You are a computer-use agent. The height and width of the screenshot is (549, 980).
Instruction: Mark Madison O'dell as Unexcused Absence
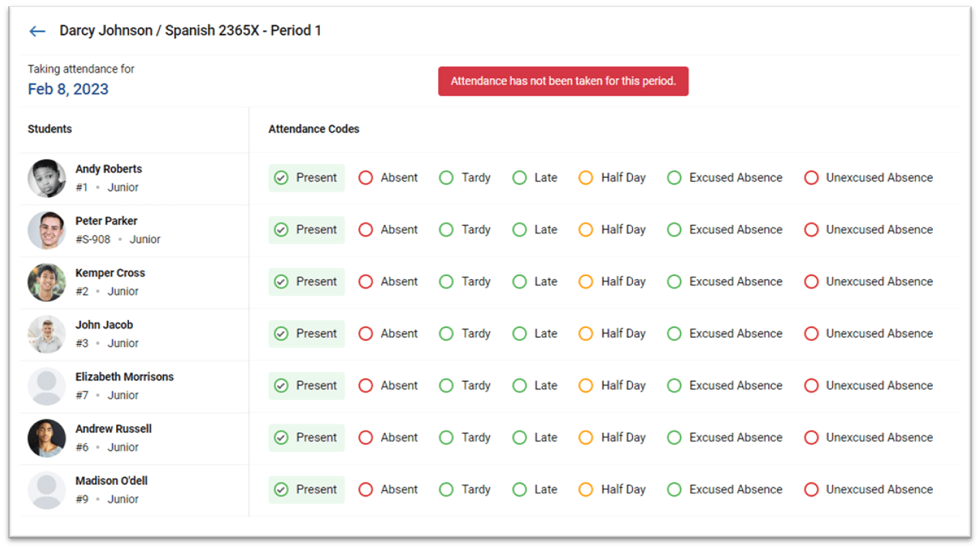coord(811,489)
